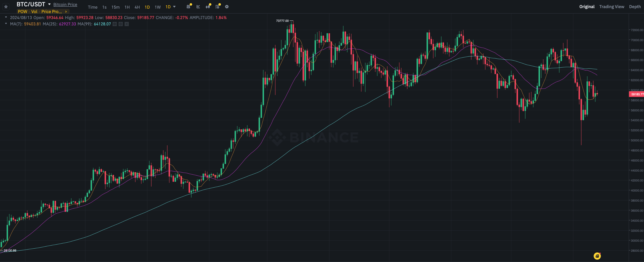Image resolution: width=644 pixels, height=262 pixels.
Task: Select the Vol tag
Action: coord(34,11)
